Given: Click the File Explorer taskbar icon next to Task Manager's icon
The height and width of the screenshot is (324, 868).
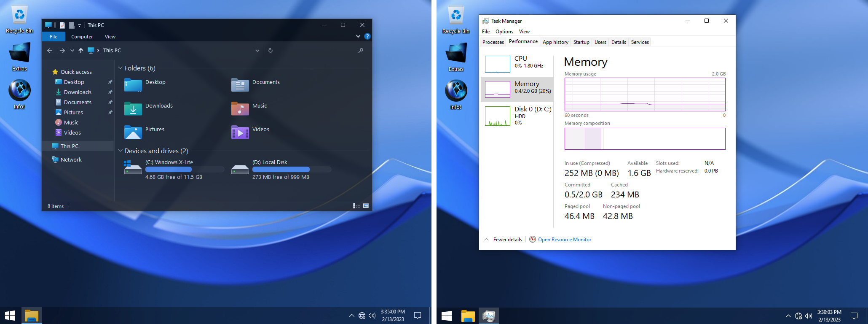Looking at the screenshot, I should (468, 316).
